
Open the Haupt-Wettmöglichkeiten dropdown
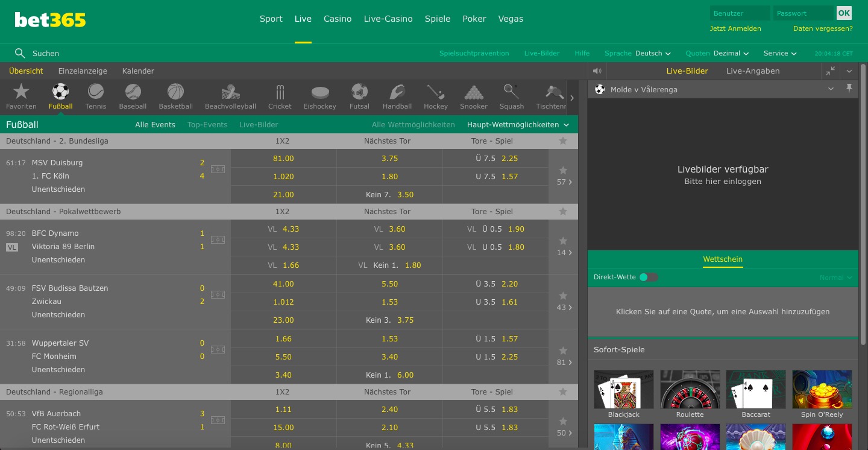coord(518,125)
